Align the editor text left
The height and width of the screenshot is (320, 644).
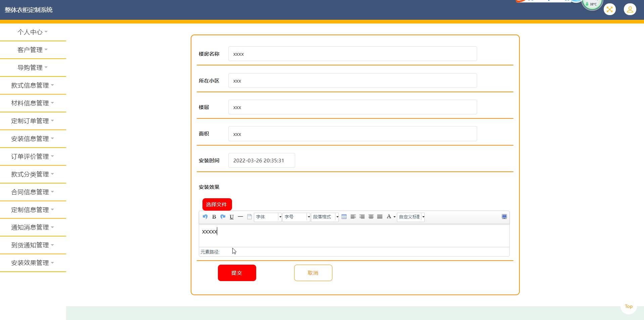(353, 217)
